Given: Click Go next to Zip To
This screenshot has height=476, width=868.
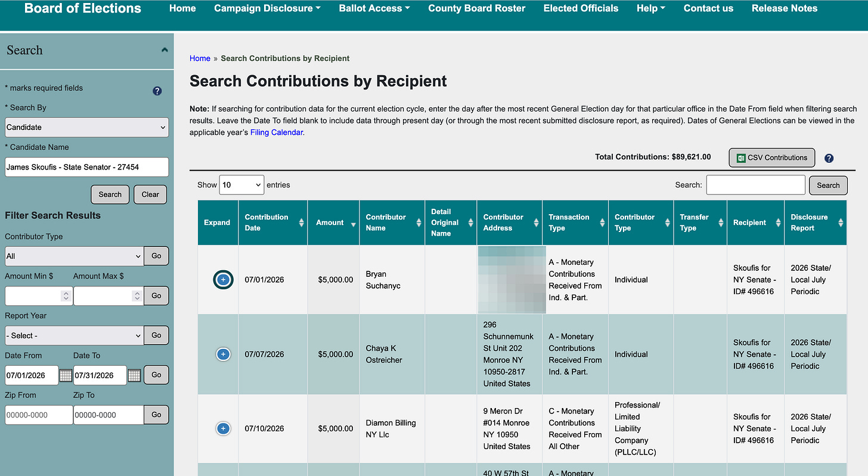Looking at the screenshot, I should click(156, 415).
